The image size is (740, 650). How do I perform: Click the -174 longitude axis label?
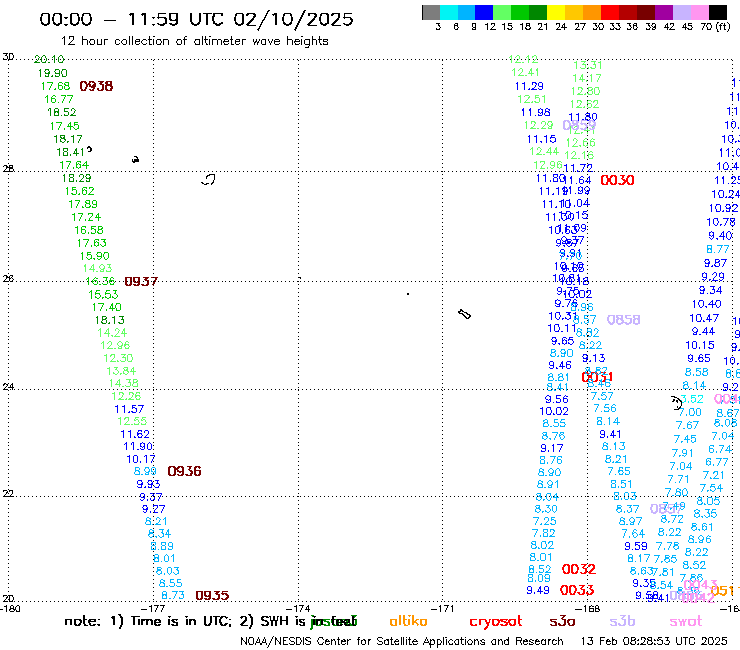(299, 609)
